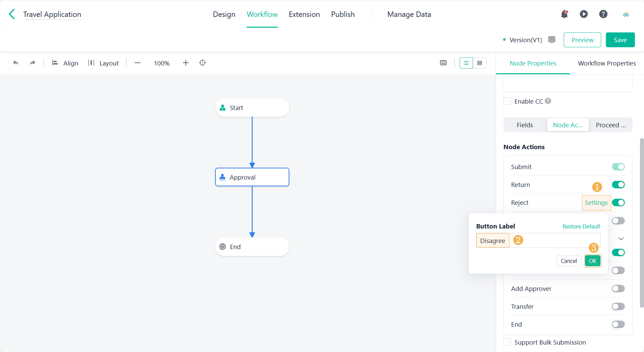Open the keyboard shortcuts icon
The width and height of the screenshot is (644, 352).
(x=443, y=63)
